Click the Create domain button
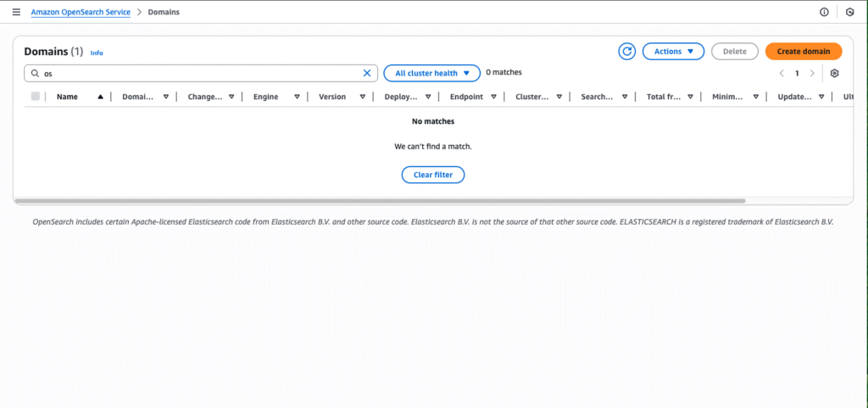Viewport: 868px width, 408px height. coord(803,52)
